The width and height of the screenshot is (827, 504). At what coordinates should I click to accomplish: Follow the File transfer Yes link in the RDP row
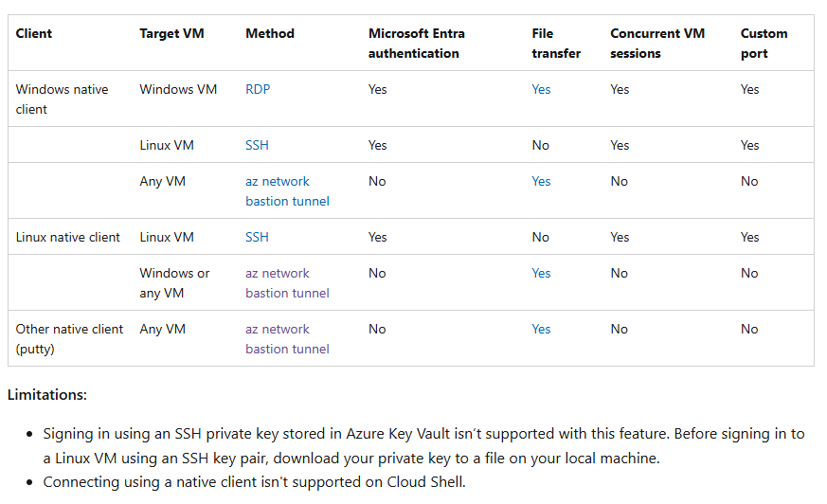(x=541, y=89)
